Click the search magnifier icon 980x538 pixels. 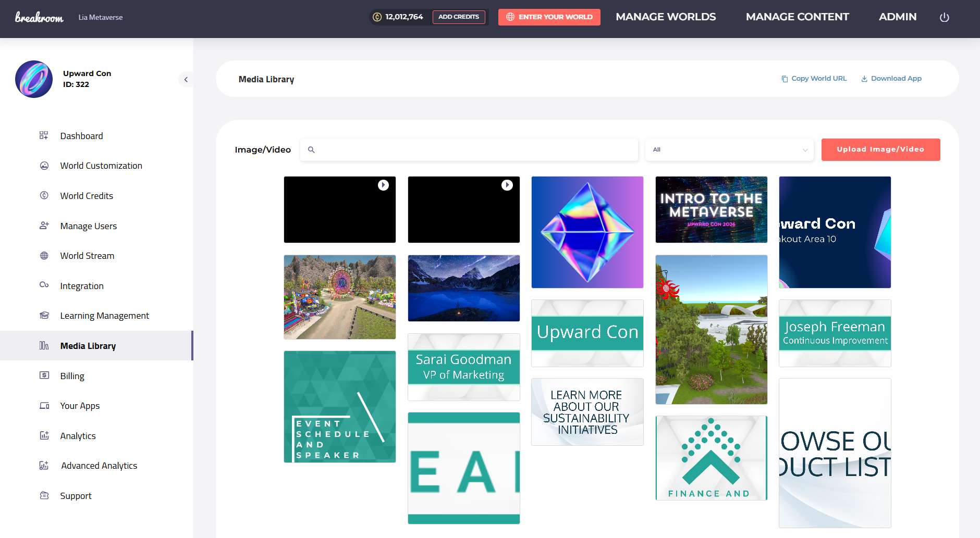(x=311, y=149)
